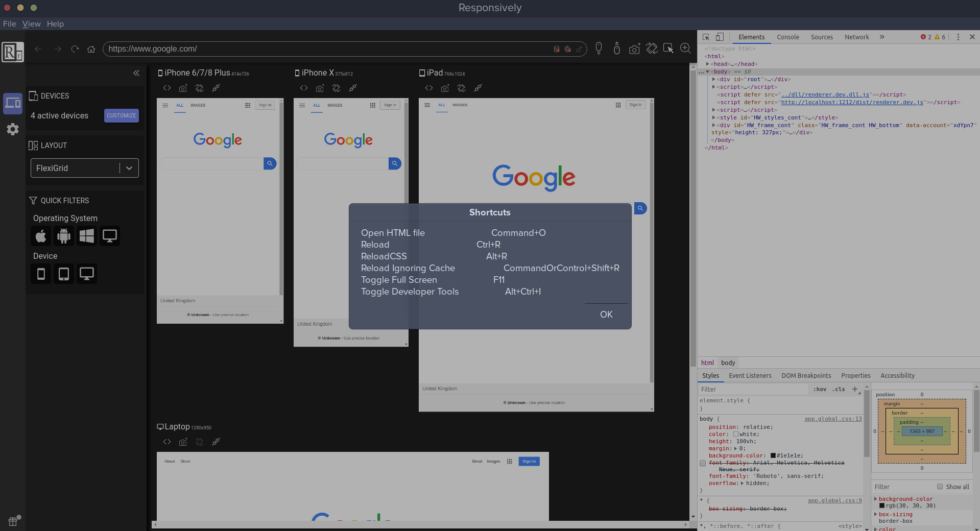
Task: Switch to DevTools Network tab
Action: (857, 37)
